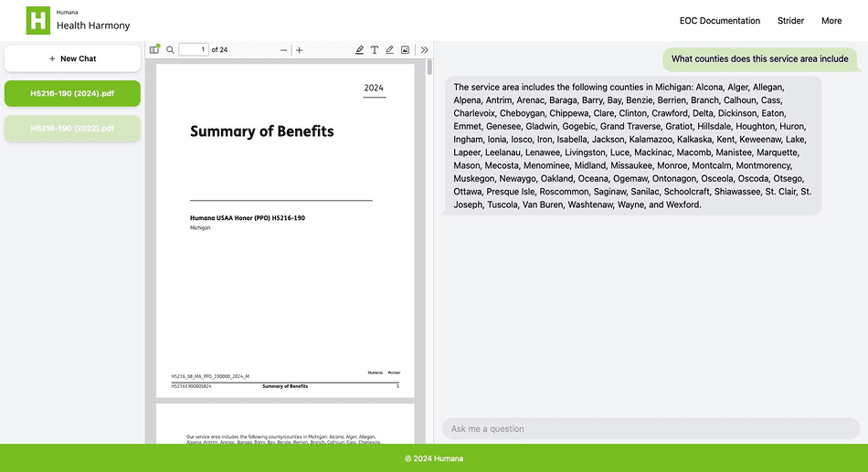Start a New Chat

click(x=72, y=58)
